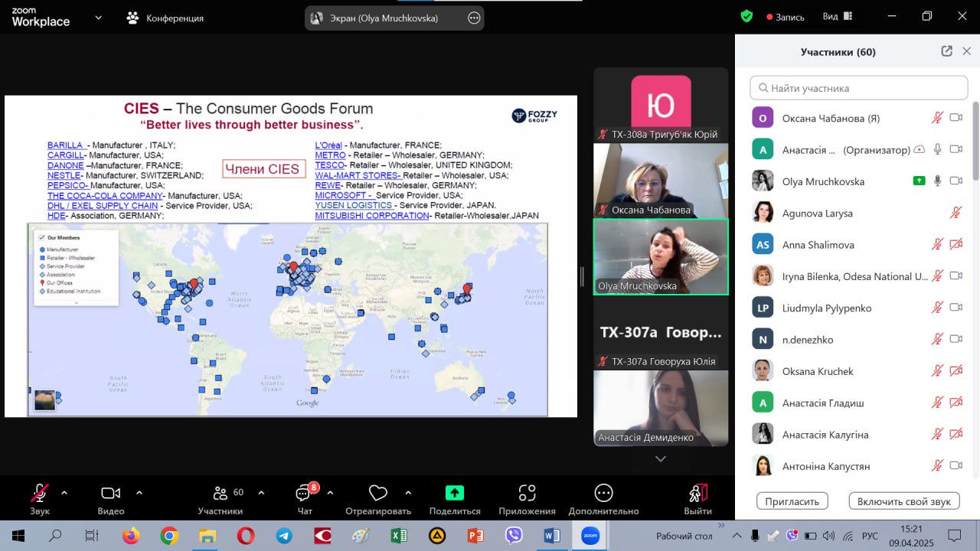980x551 pixels.
Task: Click Agunova Larysa muted microphone icon
Action: click(x=955, y=213)
